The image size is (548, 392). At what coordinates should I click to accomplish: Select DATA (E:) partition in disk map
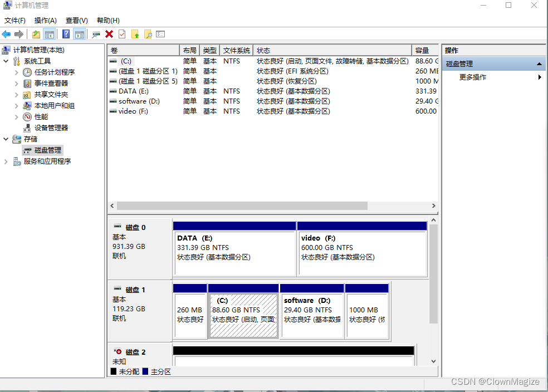(234, 249)
